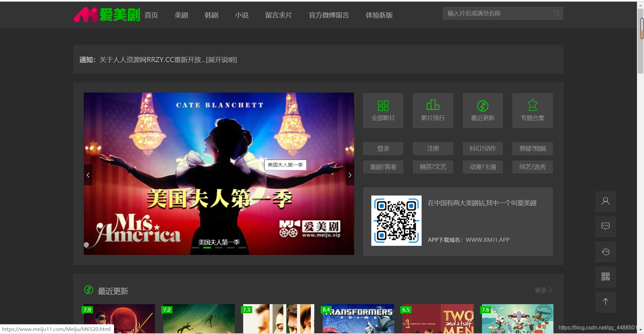Show the QR code sidebar icon
Viewport: 644px width, 334px height.
point(605,277)
